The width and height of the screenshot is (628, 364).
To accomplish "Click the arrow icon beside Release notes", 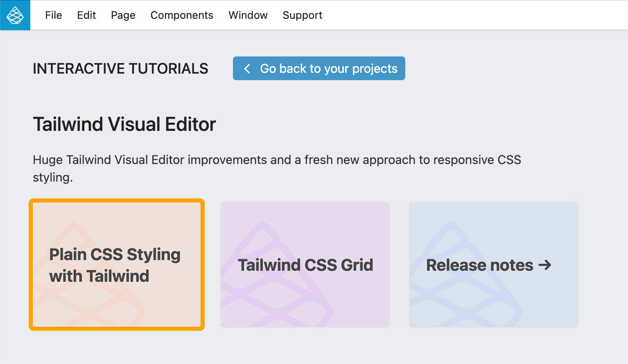I will click(545, 265).
